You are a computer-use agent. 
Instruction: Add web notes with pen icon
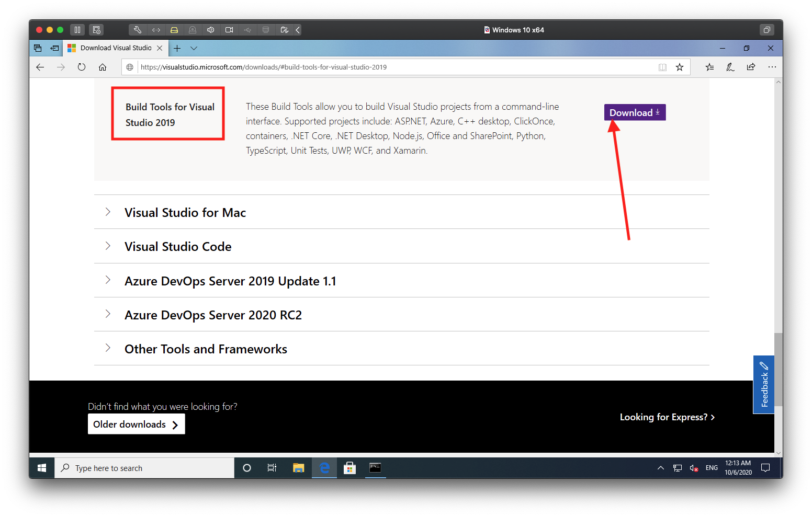click(x=730, y=67)
